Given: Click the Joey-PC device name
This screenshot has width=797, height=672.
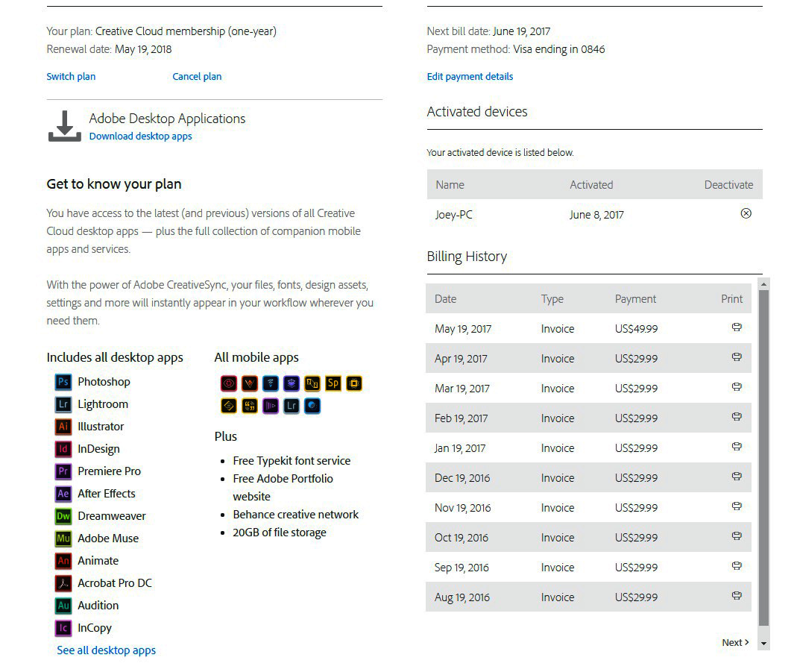Looking at the screenshot, I should pos(454,215).
